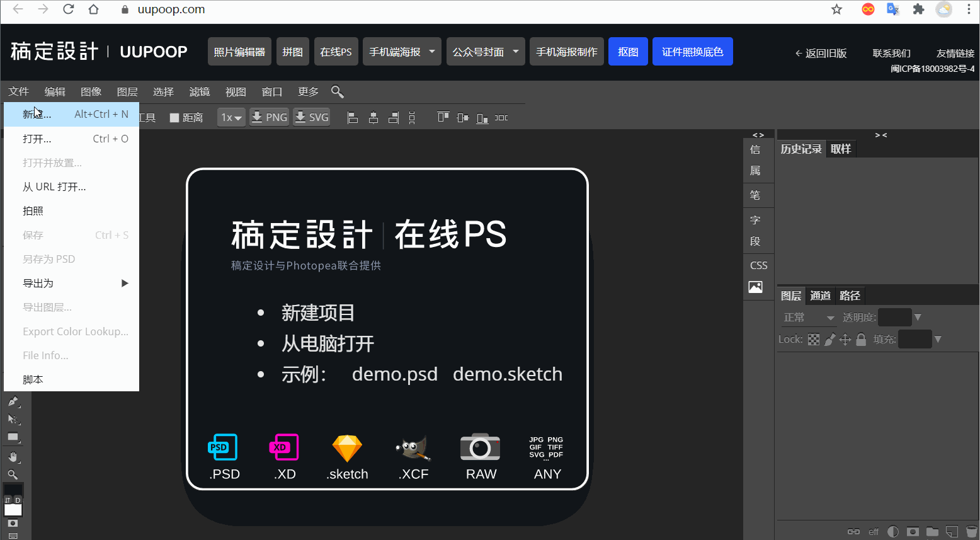Select the Zoom tool
The width and height of the screenshot is (980, 540).
tap(14, 474)
